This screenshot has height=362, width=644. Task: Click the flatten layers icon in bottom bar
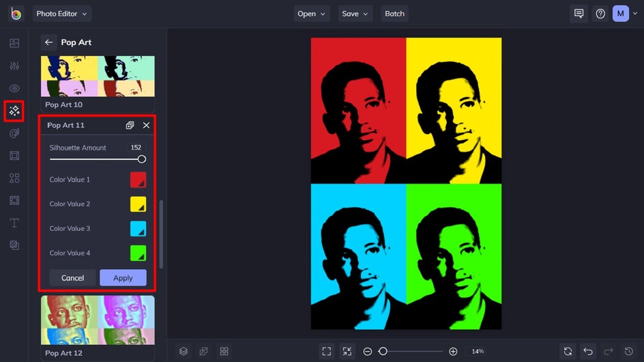[204, 351]
